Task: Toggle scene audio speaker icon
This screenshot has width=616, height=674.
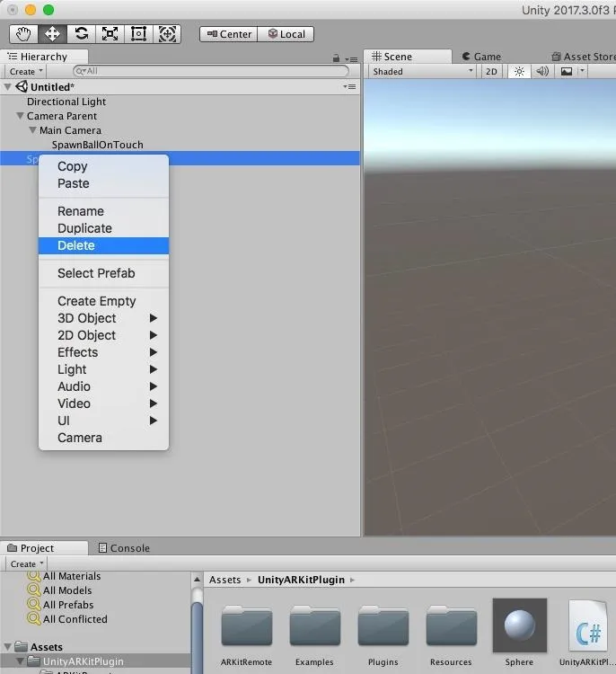Action: pos(542,71)
